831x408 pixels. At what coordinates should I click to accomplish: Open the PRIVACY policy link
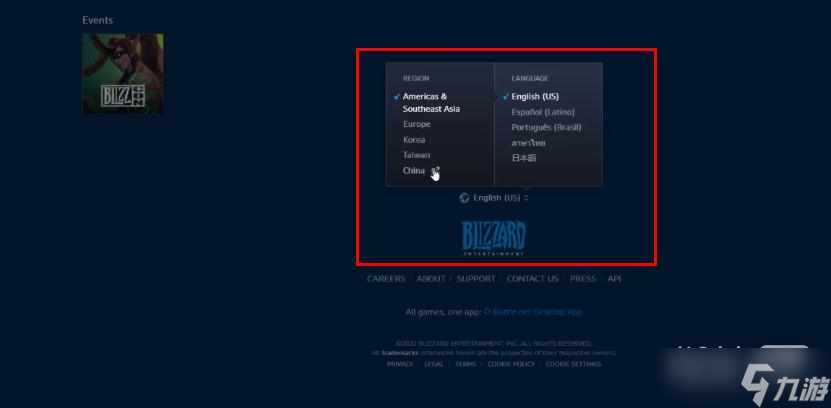400,364
